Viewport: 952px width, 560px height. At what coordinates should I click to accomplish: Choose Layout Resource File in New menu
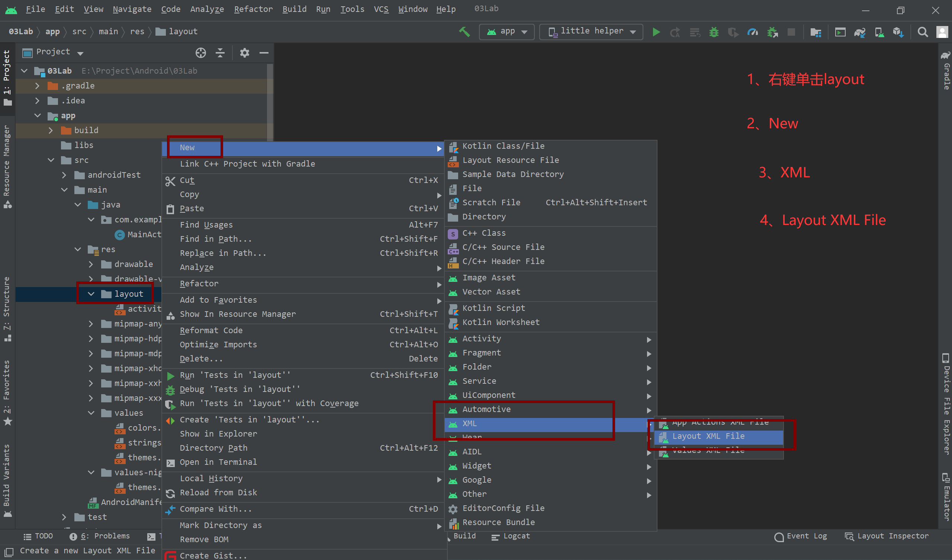click(551, 160)
